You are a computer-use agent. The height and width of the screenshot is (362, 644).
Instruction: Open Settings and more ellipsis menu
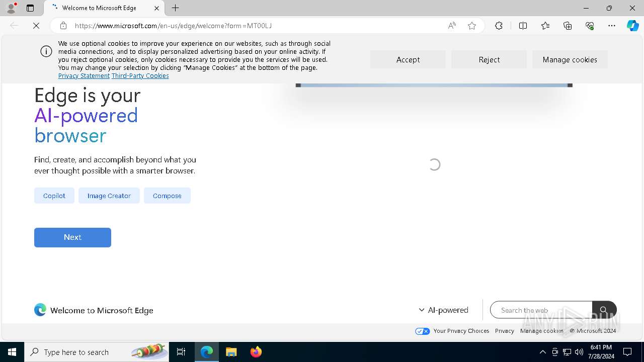(612, 26)
